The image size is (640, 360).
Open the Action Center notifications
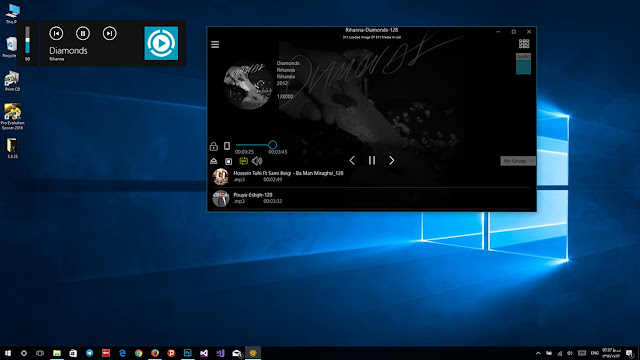click(630, 353)
